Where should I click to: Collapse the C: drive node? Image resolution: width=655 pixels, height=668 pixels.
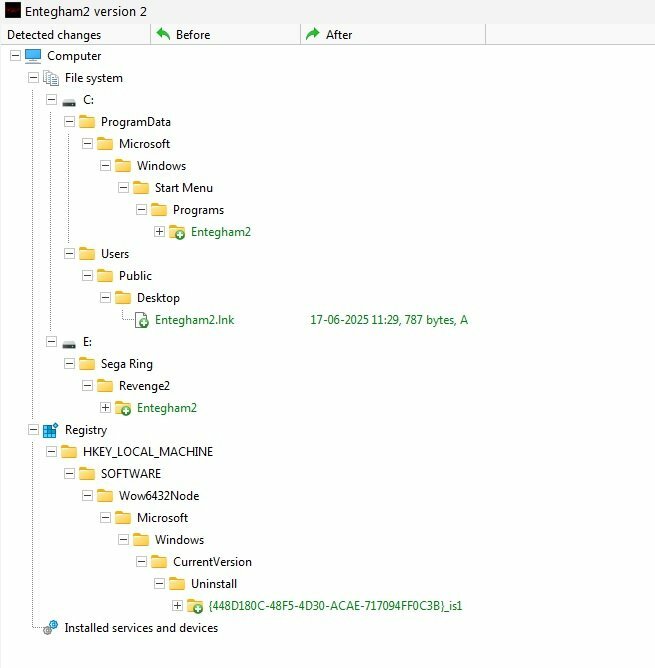pyautogui.click(x=51, y=100)
